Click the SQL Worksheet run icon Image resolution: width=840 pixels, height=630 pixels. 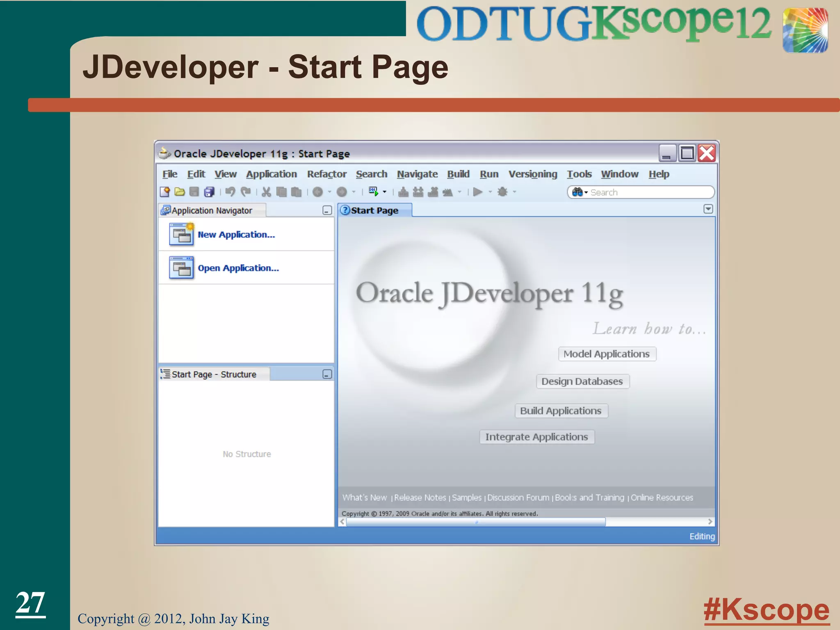click(374, 192)
